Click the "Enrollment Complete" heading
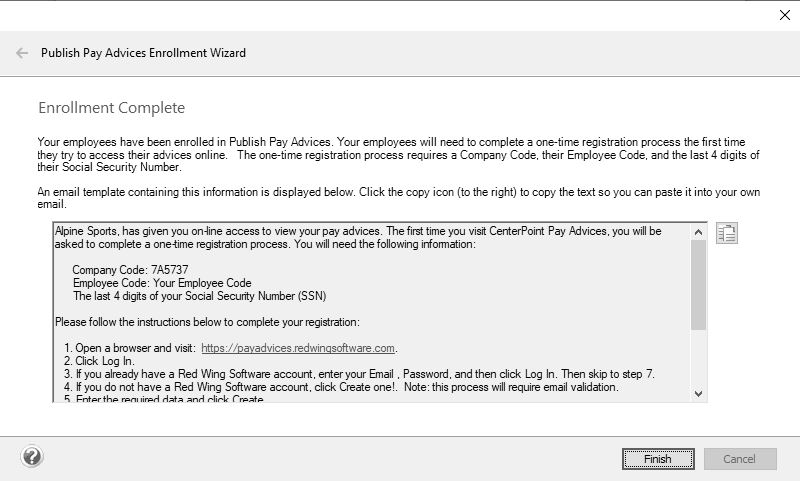This screenshot has width=800, height=481. pos(111,108)
